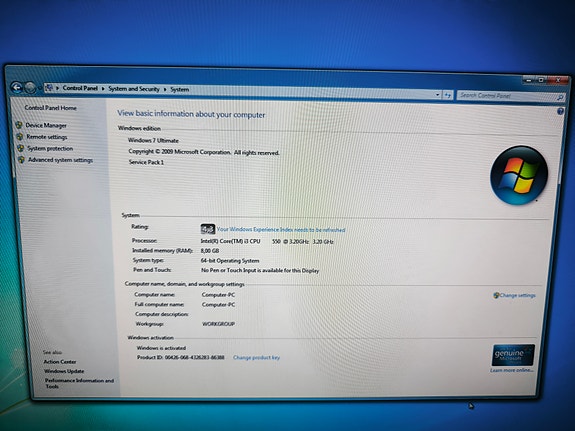Click the Windows Experience Index rating badge
575x431 pixels.
click(x=208, y=229)
